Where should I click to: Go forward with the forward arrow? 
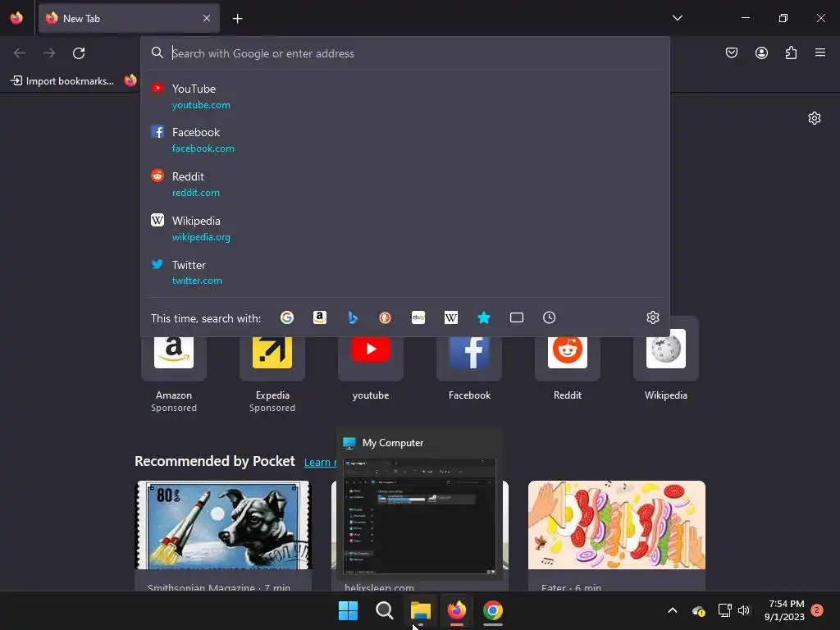click(x=49, y=53)
